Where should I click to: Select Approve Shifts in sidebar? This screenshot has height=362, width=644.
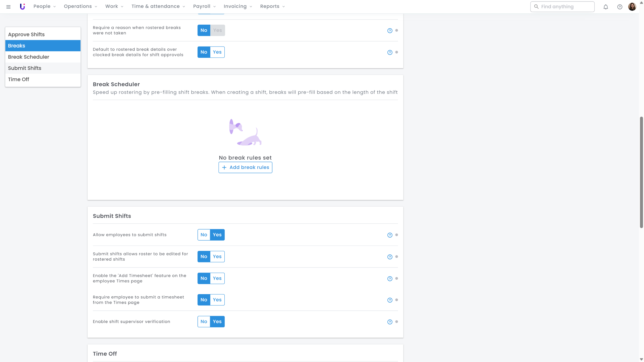click(x=26, y=34)
